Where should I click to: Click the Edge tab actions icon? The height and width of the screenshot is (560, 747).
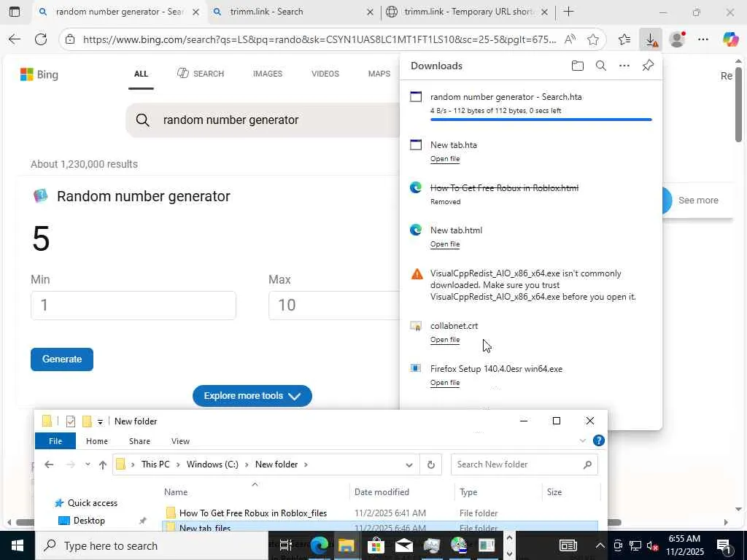pos(15,12)
